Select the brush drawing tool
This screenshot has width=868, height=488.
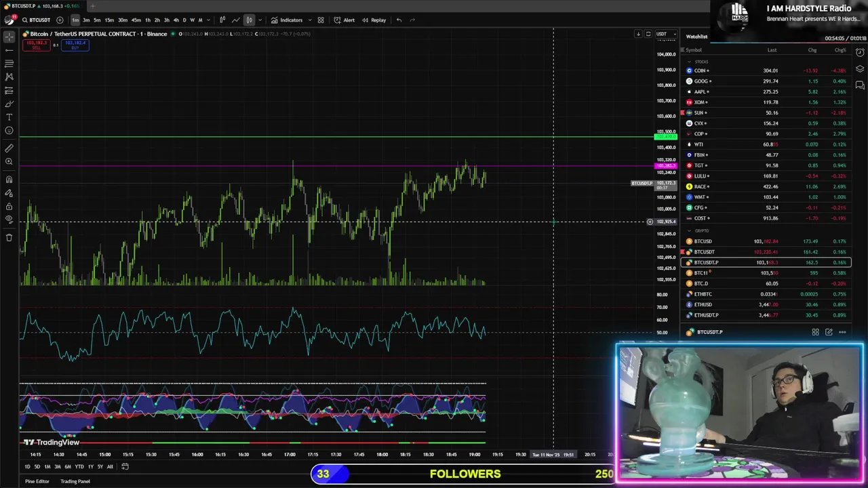[9, 104]
